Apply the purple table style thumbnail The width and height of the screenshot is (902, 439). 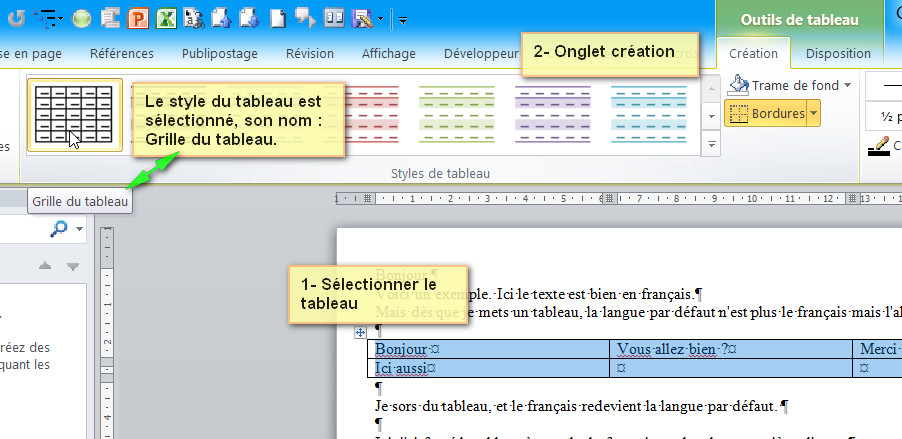click(x=553, y=115)
